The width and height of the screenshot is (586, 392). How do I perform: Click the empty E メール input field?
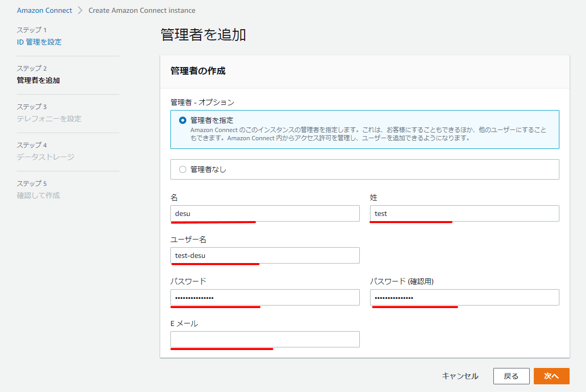pos(265,339)
